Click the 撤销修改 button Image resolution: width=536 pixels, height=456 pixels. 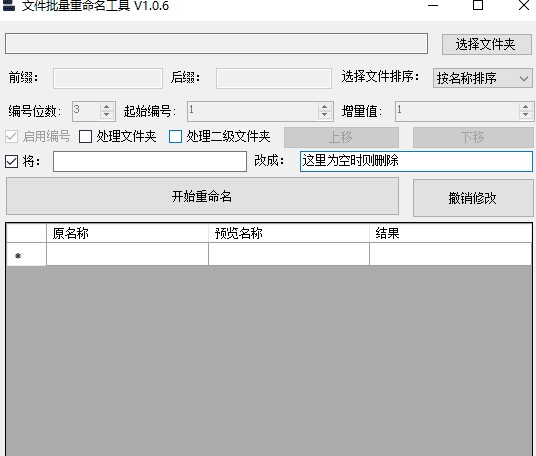coord(473,198)
